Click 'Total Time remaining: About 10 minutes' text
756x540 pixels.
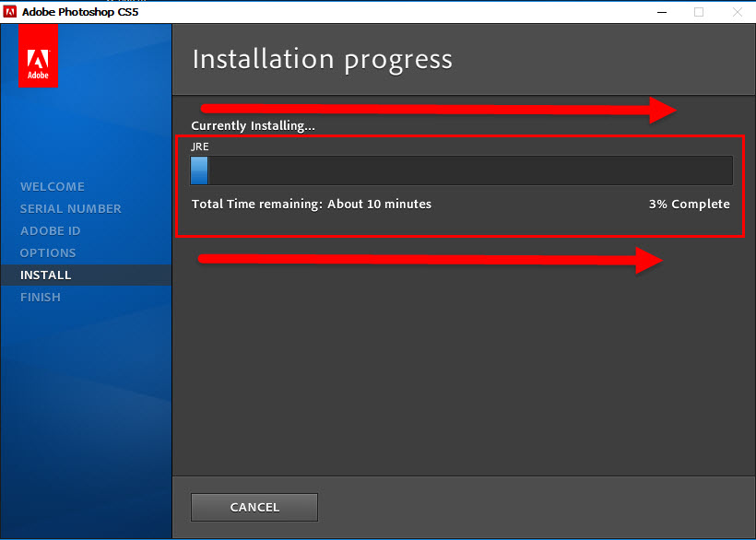coord(312,205)
